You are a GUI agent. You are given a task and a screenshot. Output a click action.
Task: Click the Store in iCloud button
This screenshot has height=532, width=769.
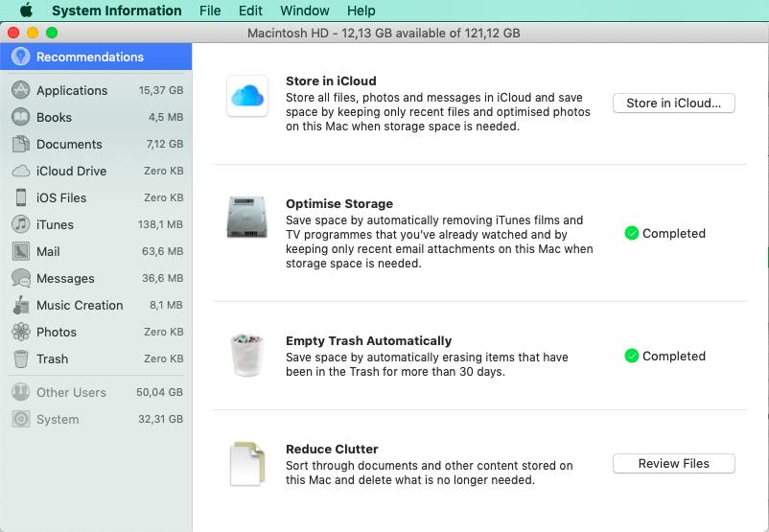coord(673,104)
